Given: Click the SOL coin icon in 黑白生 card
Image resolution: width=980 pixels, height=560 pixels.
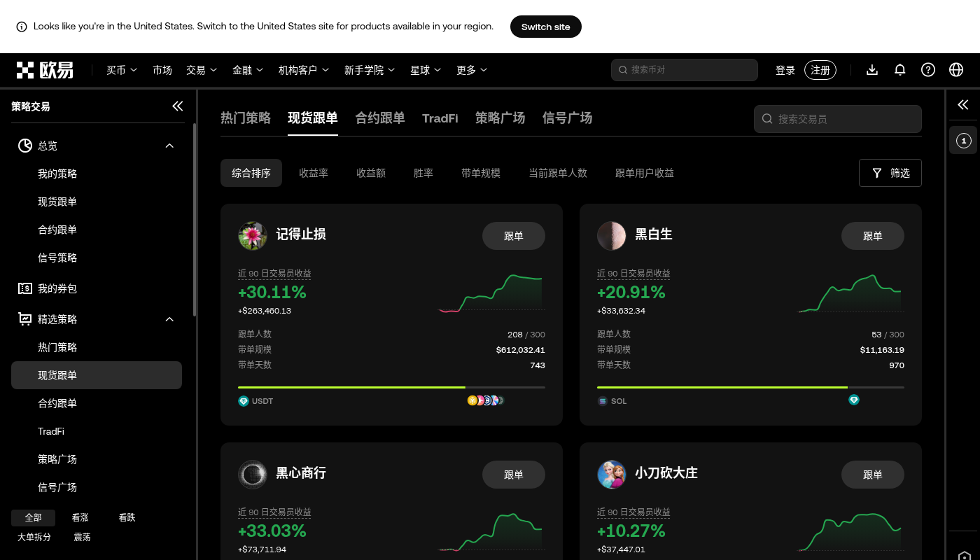Looking at the screenshot, I should (603, 401).
